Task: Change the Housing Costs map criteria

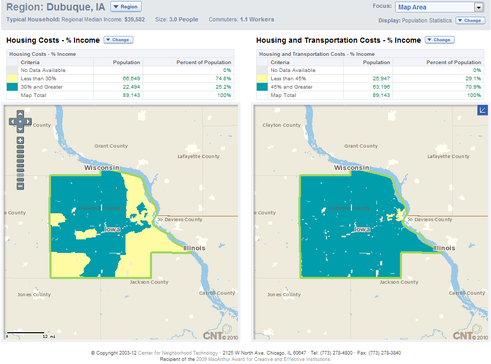Action: click(x=118, y=40)
